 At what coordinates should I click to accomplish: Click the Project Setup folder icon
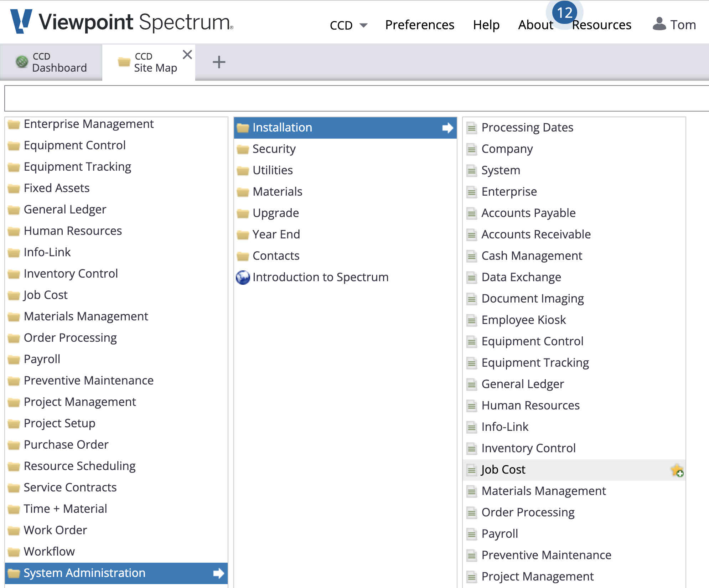[x=14, y=424]
